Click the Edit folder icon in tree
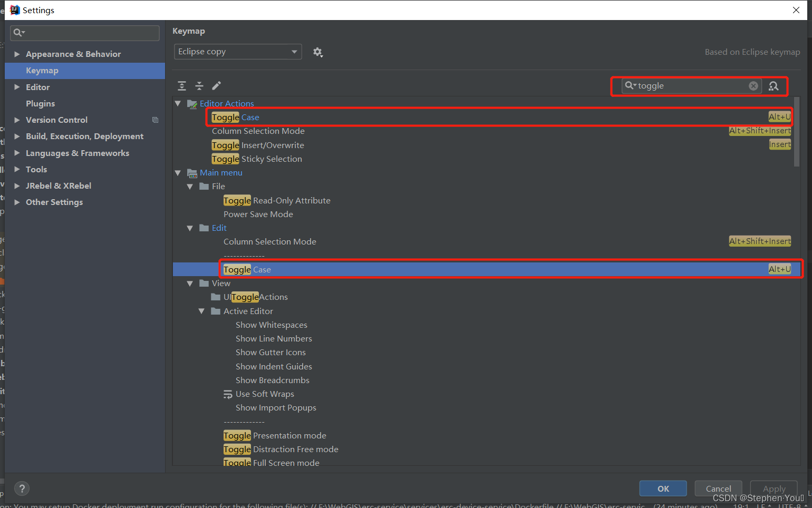 [205, 228]
